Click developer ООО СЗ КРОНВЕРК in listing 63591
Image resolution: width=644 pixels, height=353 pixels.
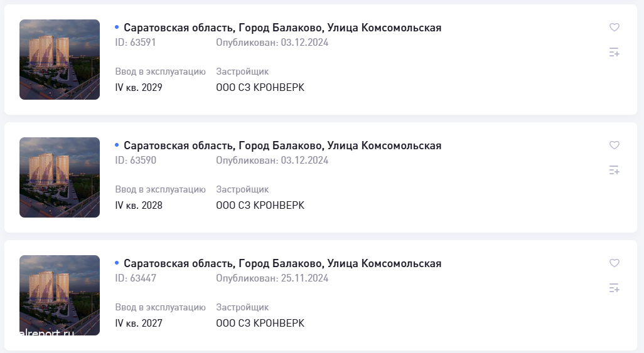pyautogui.click(x=260, y=88)
